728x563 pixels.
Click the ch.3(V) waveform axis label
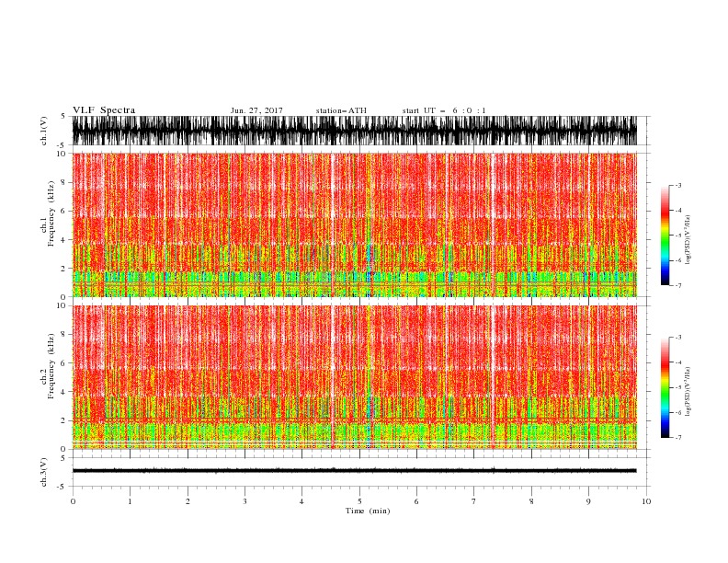[x=43, y=472]
